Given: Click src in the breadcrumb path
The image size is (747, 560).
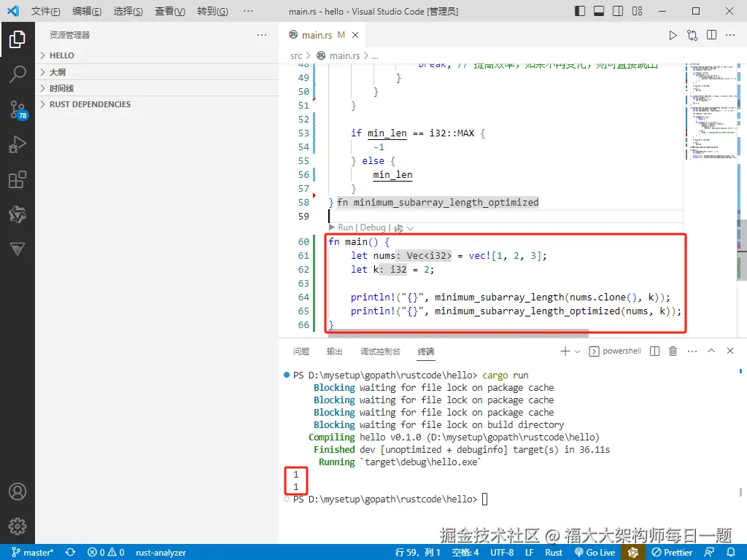Looking at the screenshot, I should (296, 55).
